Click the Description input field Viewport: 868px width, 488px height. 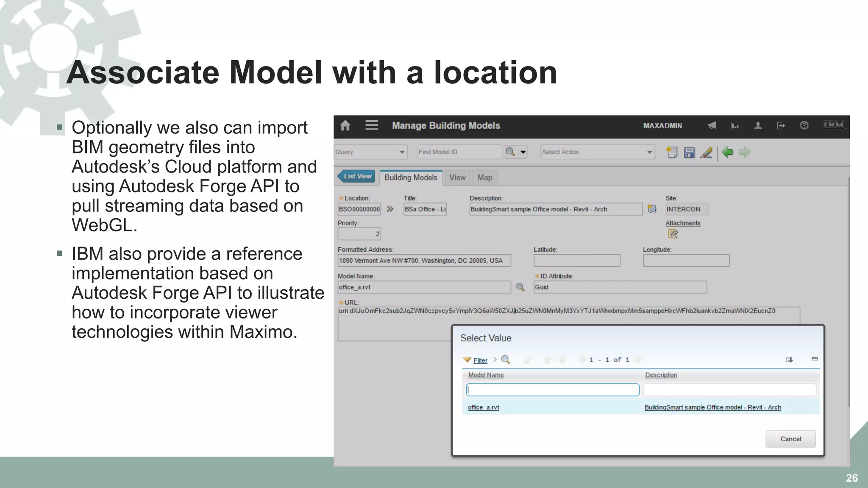tap(556, 209)
